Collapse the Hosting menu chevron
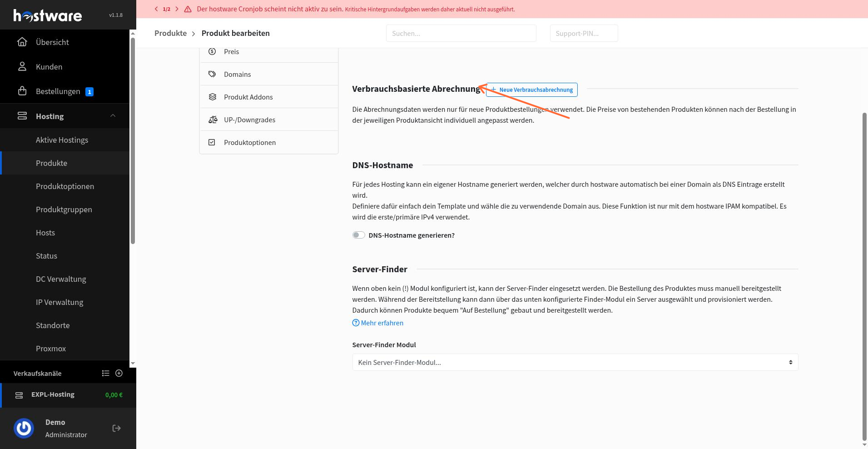This screenshot has height=449, width=868. click(x=113, y=116)
